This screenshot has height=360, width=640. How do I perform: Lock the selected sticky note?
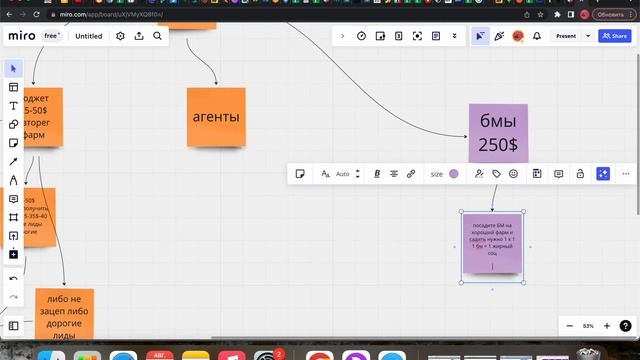(580, 174)
